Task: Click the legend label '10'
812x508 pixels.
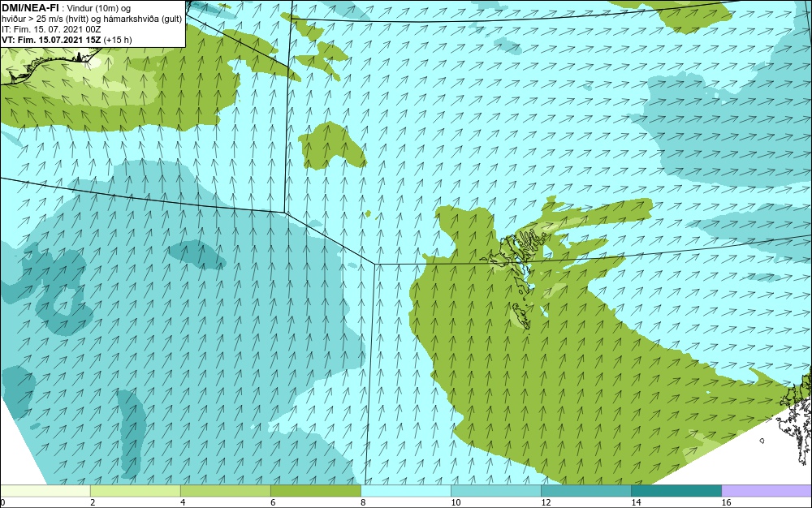Action: click(456, 502)
